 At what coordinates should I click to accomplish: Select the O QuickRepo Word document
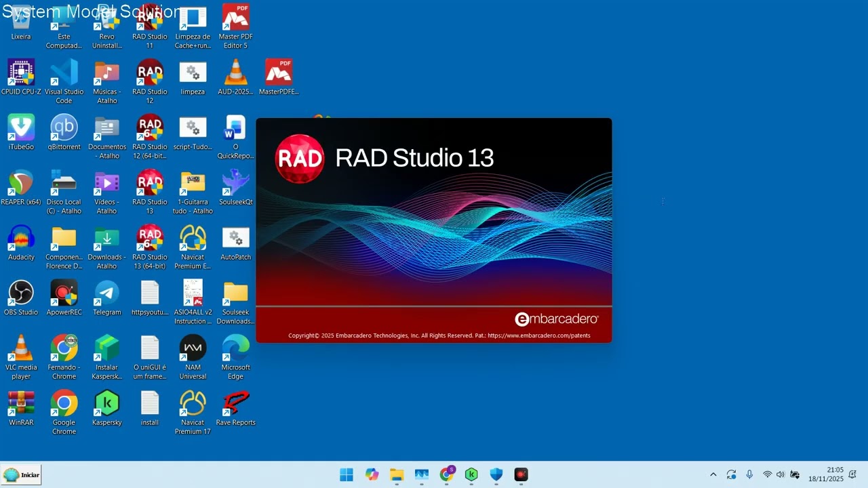pyautogui.click(x=235, y=137)
